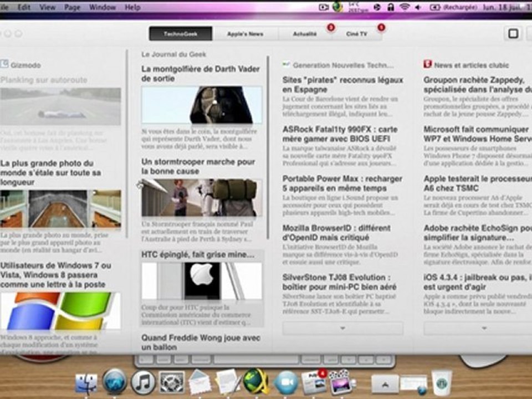Open article Utilisateurs de Windows 7 ou Vista
Image resolution: width=532 pixels, height=399 pixels.
pos(55,275)
